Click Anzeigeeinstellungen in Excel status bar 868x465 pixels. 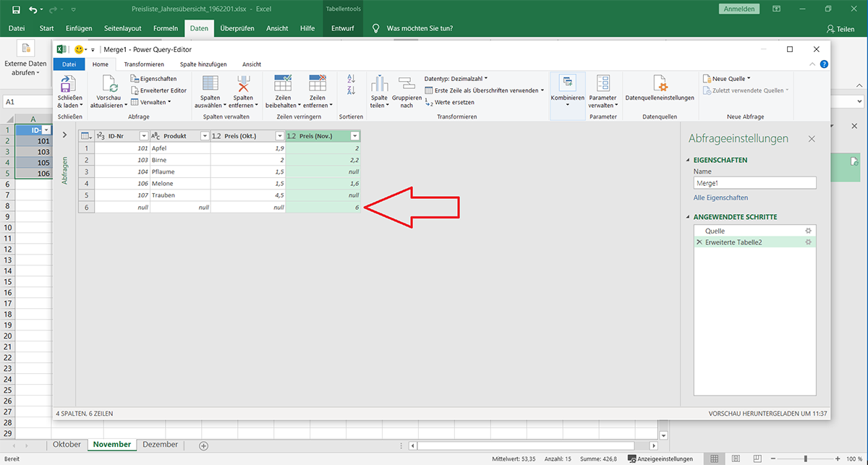(x=660, y=458)
